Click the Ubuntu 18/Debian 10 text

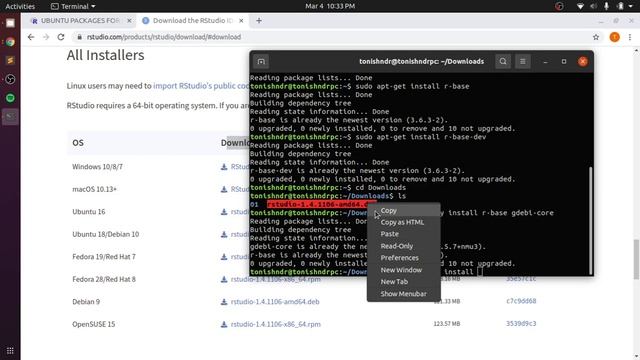105,234
